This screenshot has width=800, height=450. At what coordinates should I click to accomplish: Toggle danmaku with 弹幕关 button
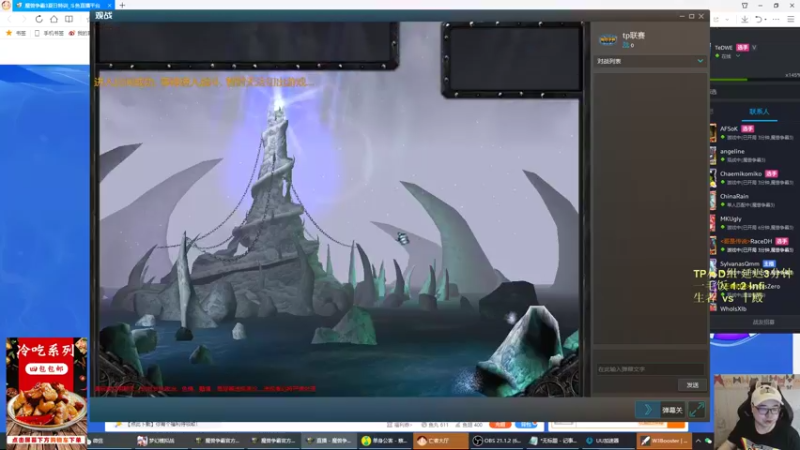pyautogui.click(x=672, y=410)
